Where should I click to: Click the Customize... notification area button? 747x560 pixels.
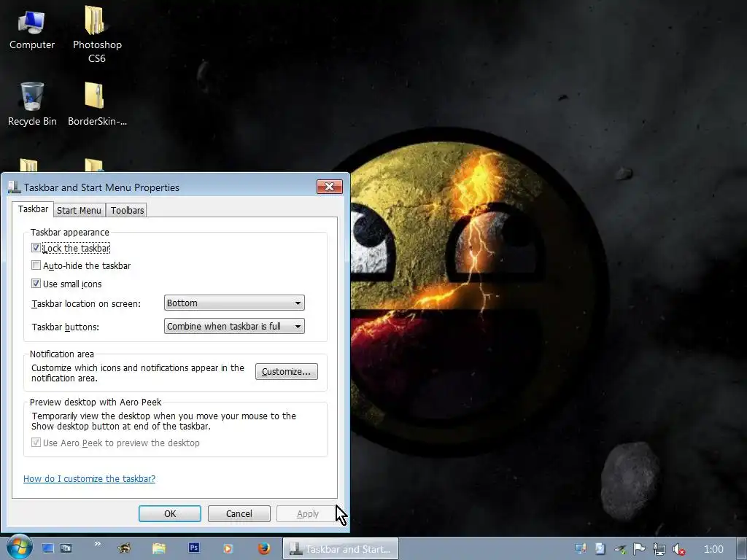[286, 371]
